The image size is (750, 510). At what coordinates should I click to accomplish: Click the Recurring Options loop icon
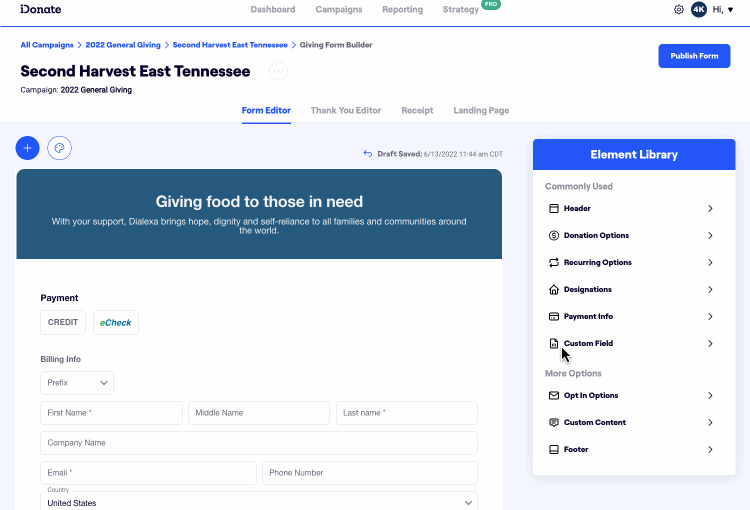(x=553, y=263)
